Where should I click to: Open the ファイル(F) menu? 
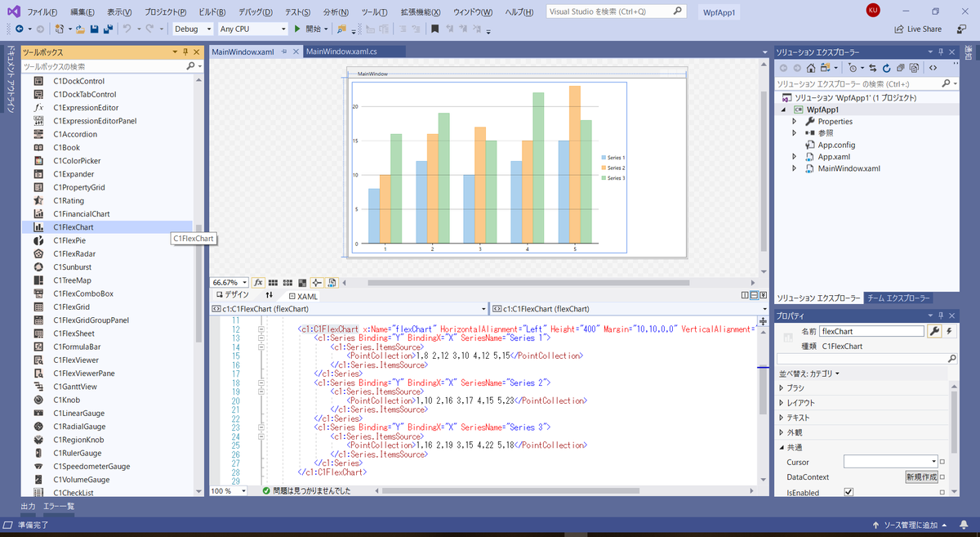click(x=42, y=12)
